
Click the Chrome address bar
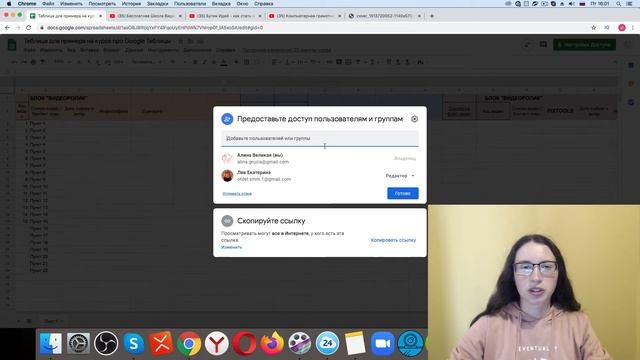tap(314, 28)
